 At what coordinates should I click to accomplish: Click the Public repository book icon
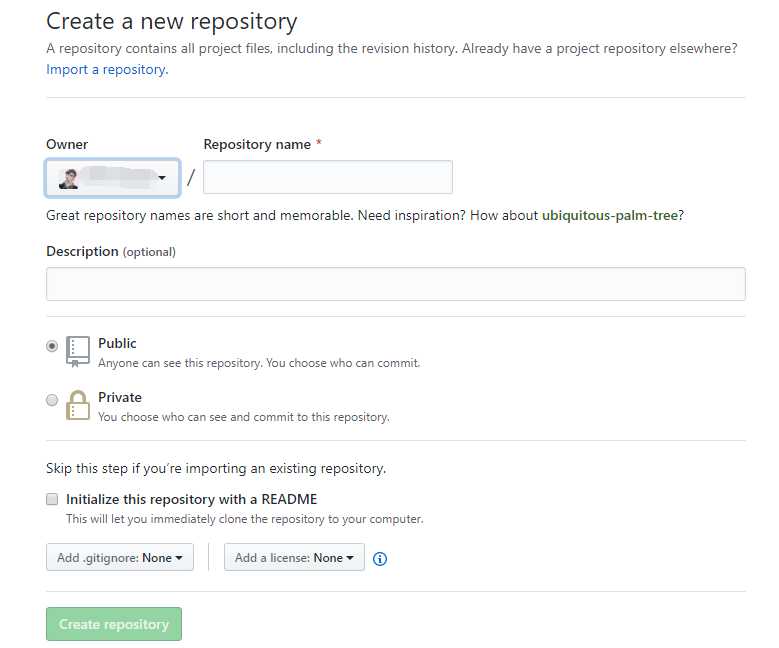click(78, 351)
